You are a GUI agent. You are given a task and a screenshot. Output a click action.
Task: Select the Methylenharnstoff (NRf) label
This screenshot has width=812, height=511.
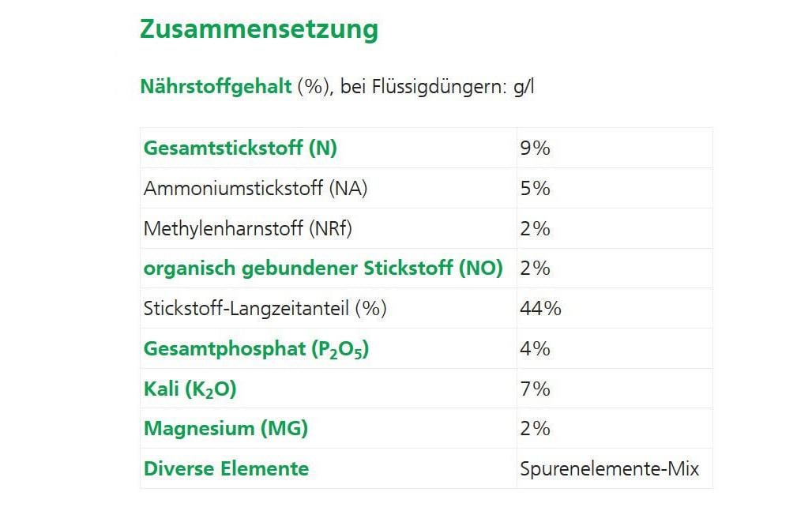pyautogui.click(x=248, y=229)
